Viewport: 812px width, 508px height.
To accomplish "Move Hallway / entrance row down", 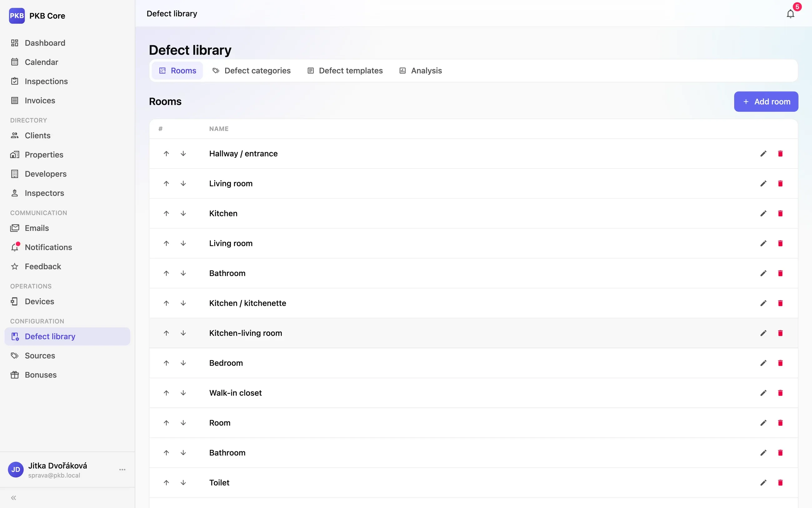I will [x=183, y=153].
